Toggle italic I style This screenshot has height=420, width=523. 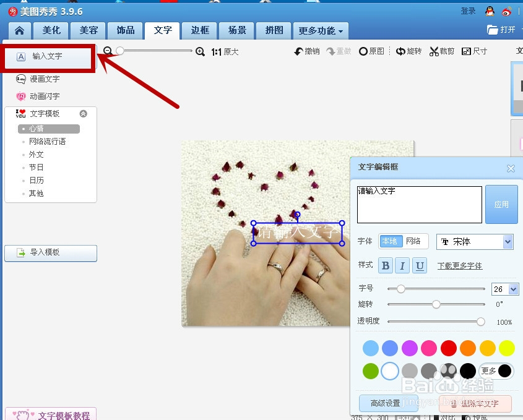click(x=402, y=265)
